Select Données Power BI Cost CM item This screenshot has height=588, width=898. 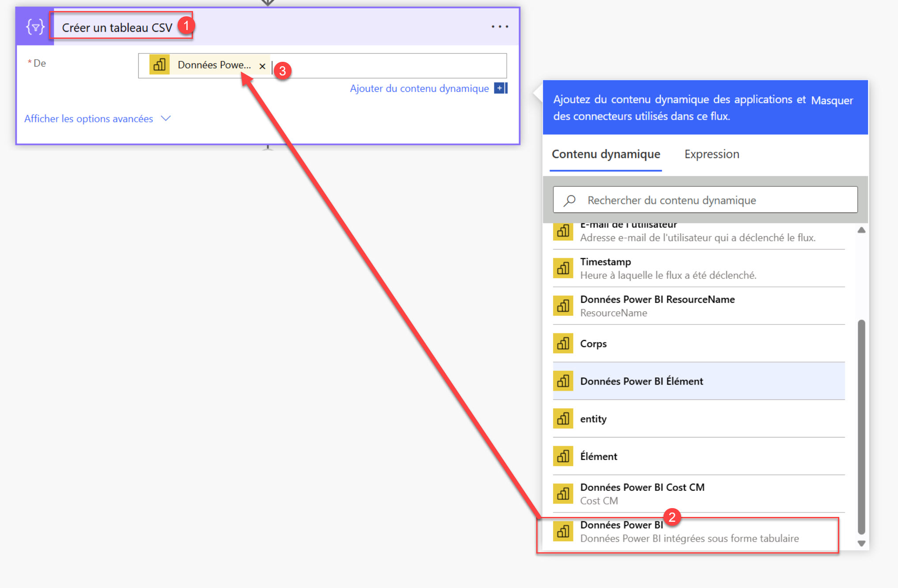(699, 494)
